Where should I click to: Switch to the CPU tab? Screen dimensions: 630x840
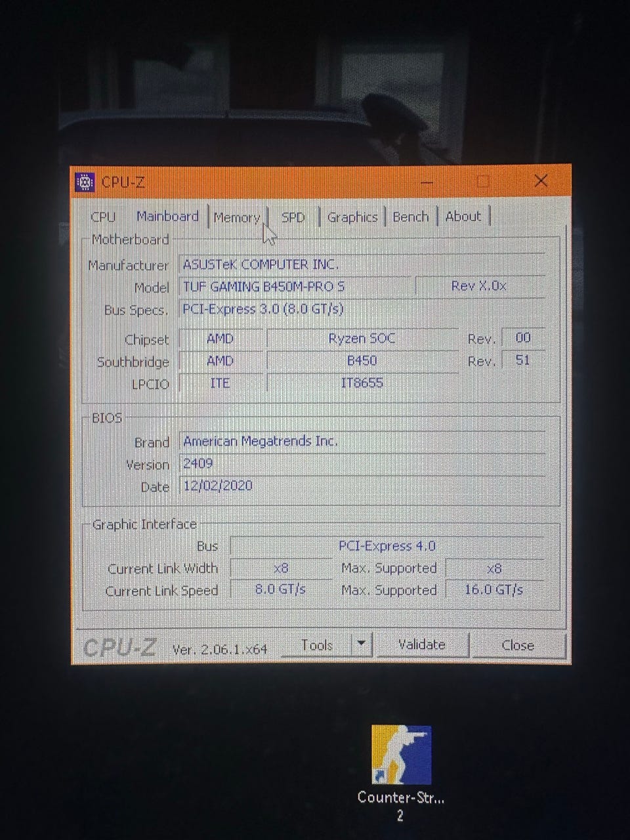(103, 217)
